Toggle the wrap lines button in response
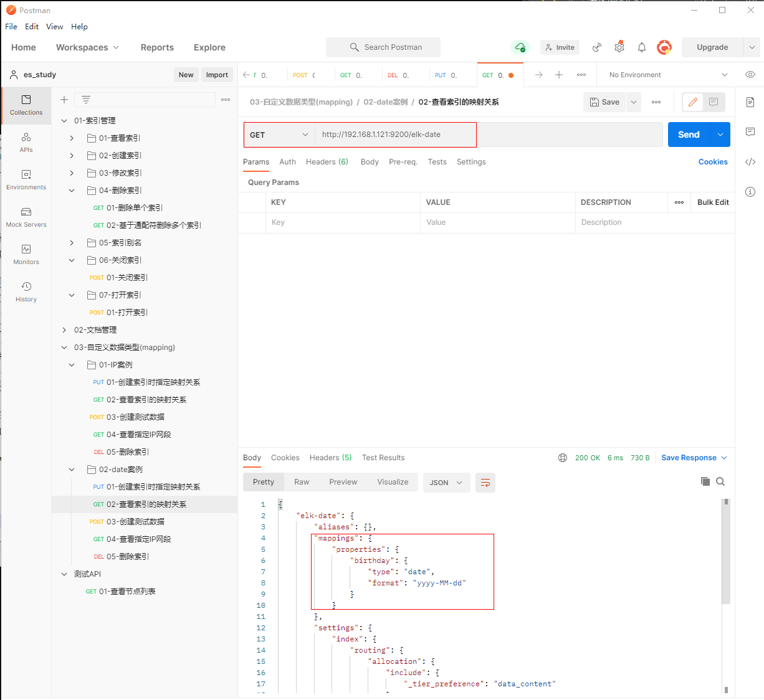Viewport: 764px width, 700px height. [x=485, y=483]
